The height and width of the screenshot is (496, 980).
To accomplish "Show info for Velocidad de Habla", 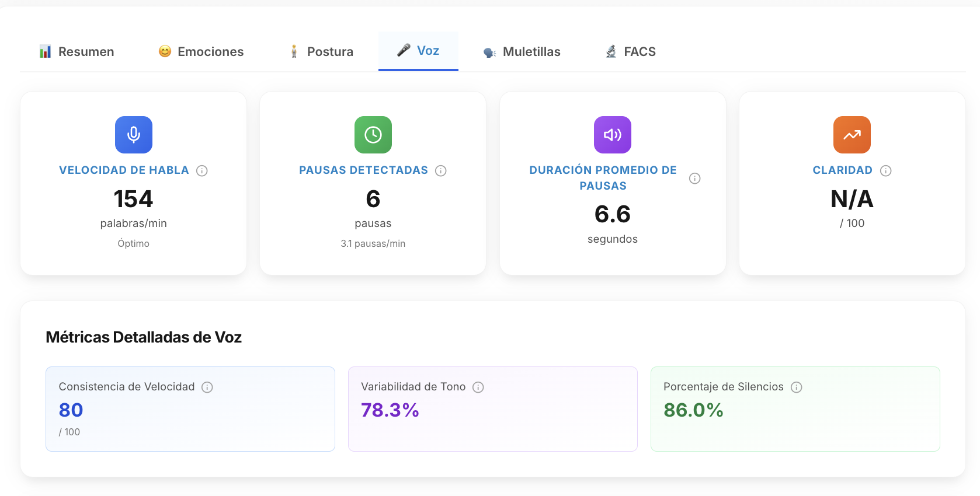I will [x=202, y=170].
